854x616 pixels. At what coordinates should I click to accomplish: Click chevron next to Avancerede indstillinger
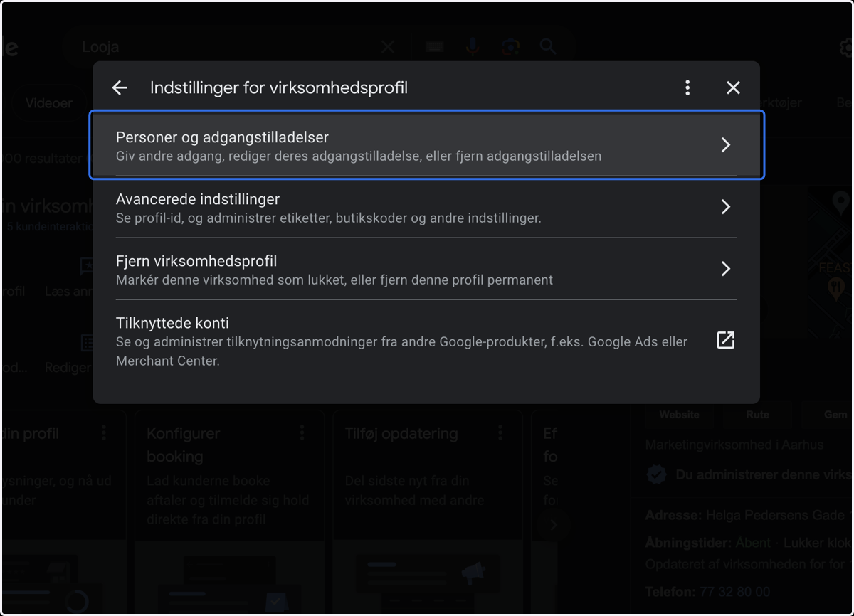point(726,207)
